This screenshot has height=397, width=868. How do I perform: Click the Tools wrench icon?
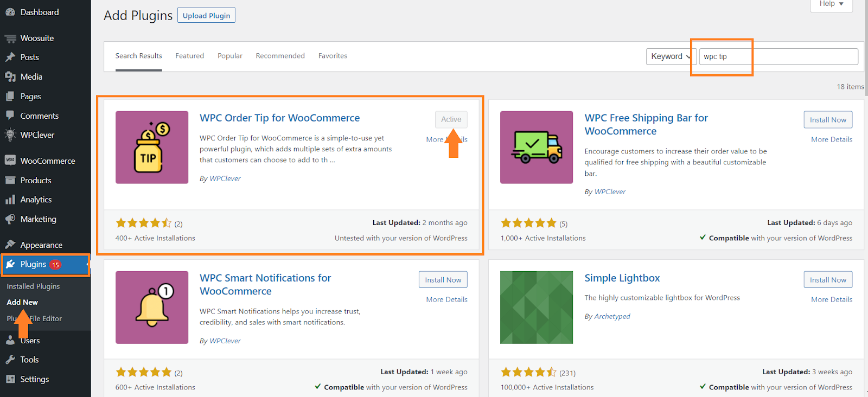tap(10, 360)
